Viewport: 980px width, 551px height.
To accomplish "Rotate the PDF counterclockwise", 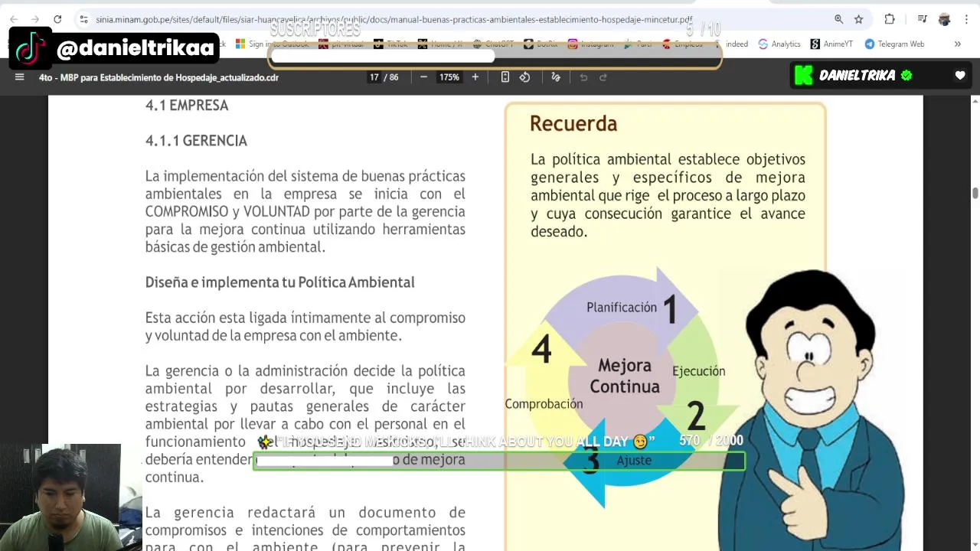I will (x=524, y=77).
